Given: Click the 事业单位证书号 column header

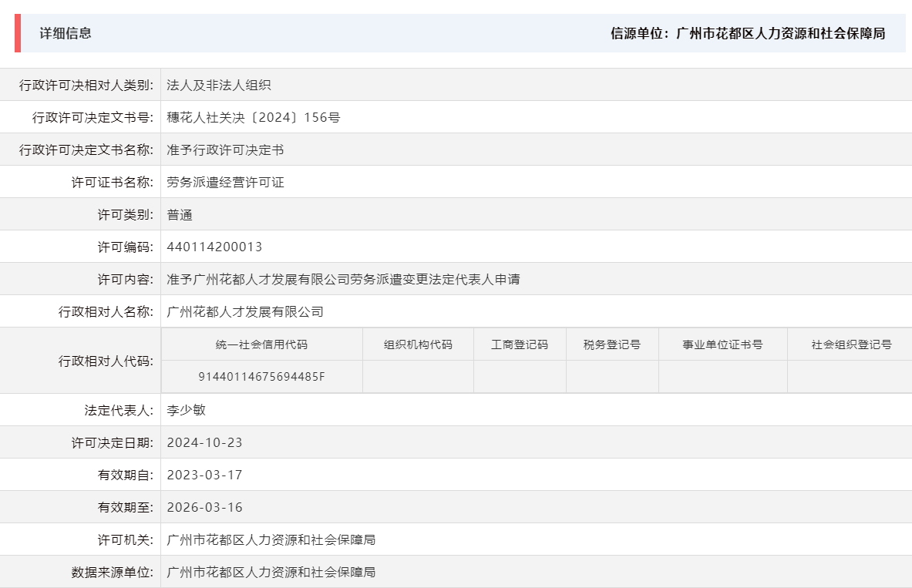Looking at the screenshot, I should 721,344.
